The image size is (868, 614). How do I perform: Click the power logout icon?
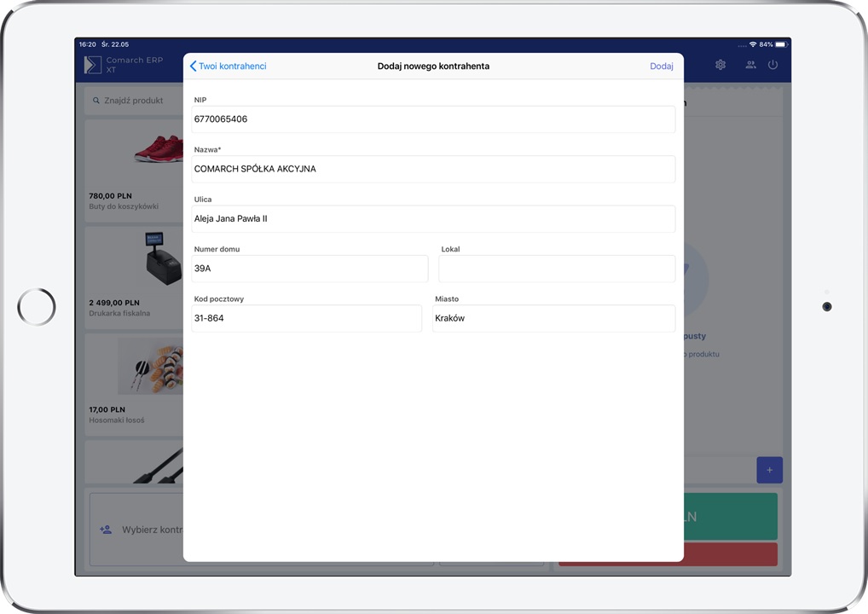[773, 65]
